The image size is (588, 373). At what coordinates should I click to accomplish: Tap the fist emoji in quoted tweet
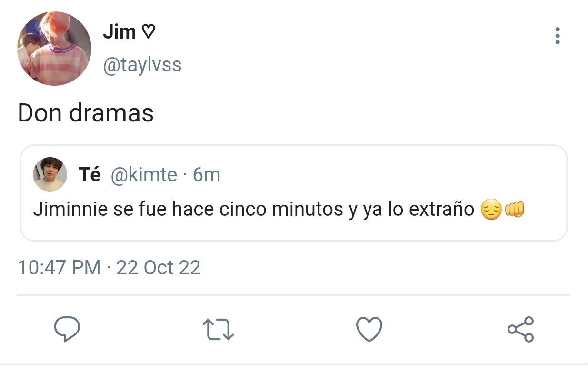(514, 210)
